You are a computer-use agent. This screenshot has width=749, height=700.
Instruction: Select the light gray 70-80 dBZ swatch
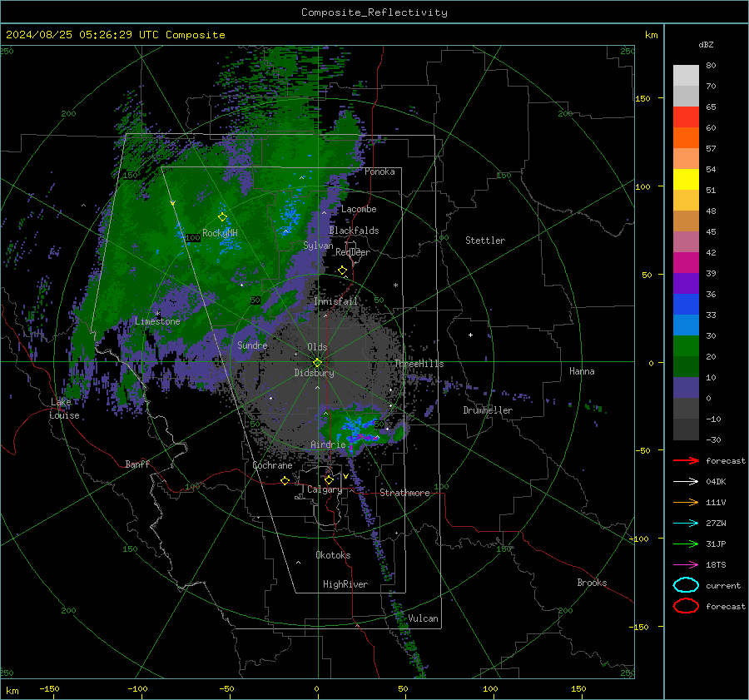[686, 76]
